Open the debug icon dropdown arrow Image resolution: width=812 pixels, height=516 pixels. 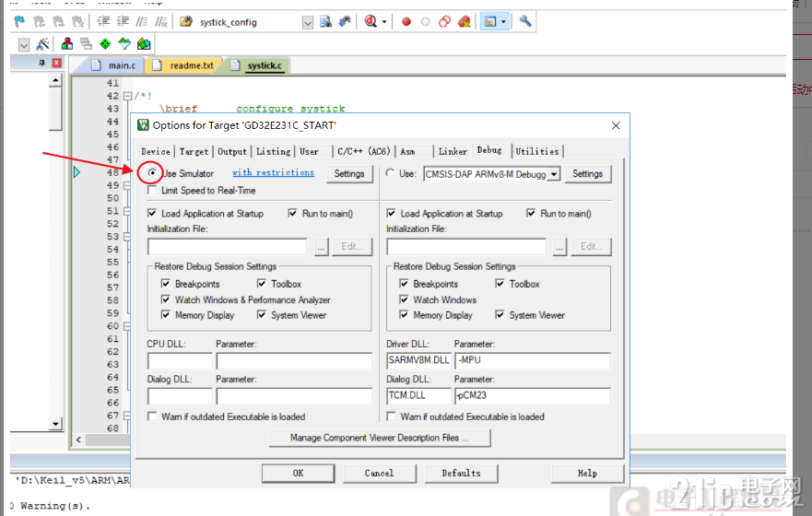point(384,22)
